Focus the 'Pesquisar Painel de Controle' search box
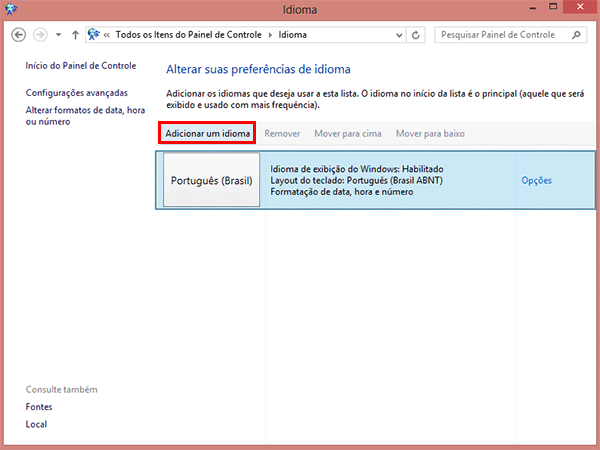The width and height of the screenshot is (600, 450). (510, 35)
